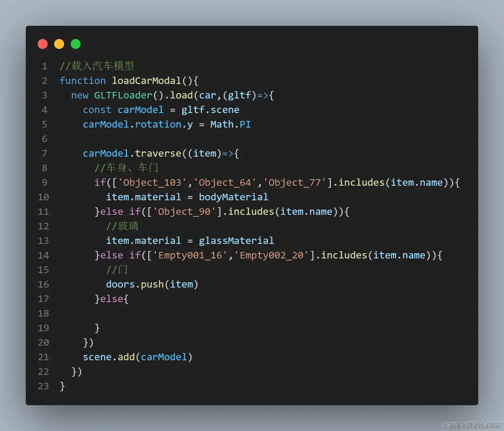Click 'Math.PI' on line 5

pos(231,124)
